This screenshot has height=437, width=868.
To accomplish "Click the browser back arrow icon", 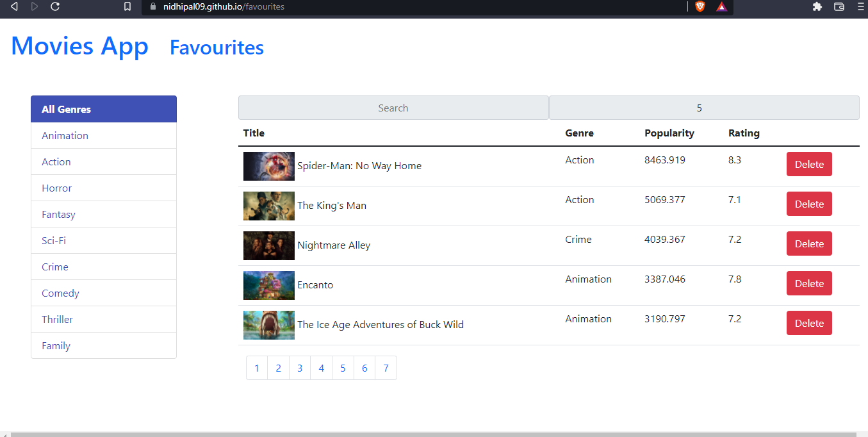I will (x=14, y=6).
